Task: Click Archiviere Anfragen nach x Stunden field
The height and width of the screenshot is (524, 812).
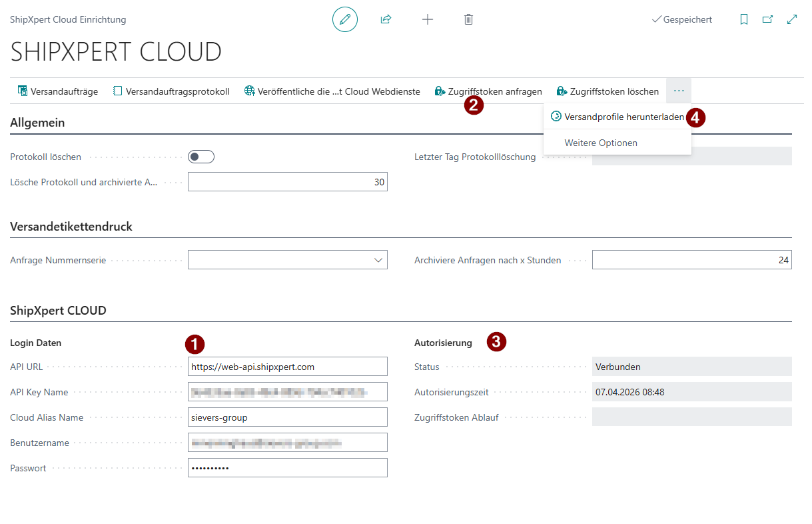Action: coord(692,260)
